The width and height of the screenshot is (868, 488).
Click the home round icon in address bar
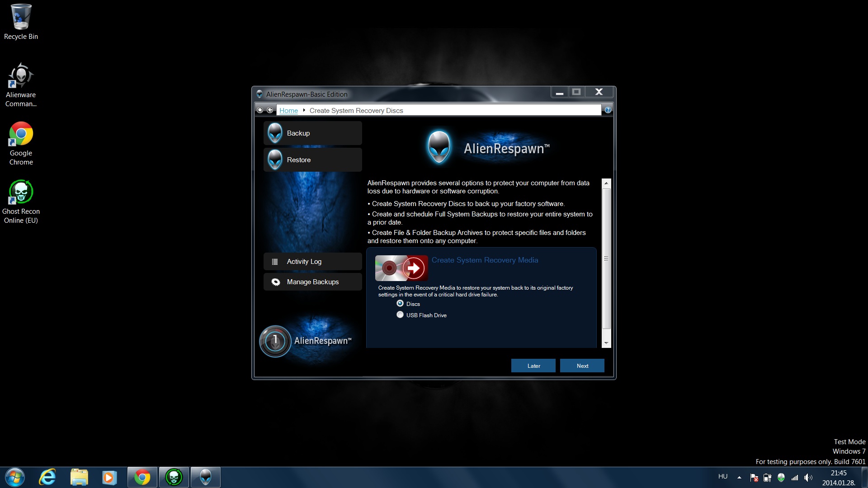coord(260,110)
